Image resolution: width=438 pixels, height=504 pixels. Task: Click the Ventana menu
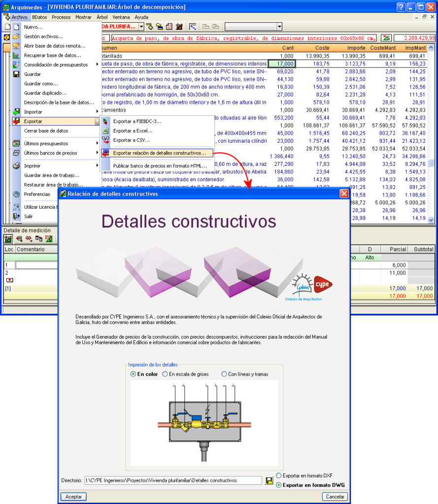point(121,17)
